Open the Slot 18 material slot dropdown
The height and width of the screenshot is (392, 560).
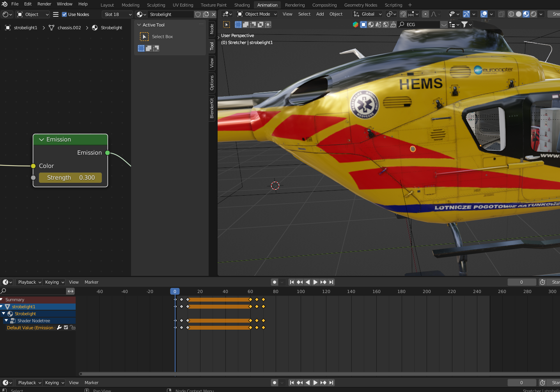[x=117, y=14]
